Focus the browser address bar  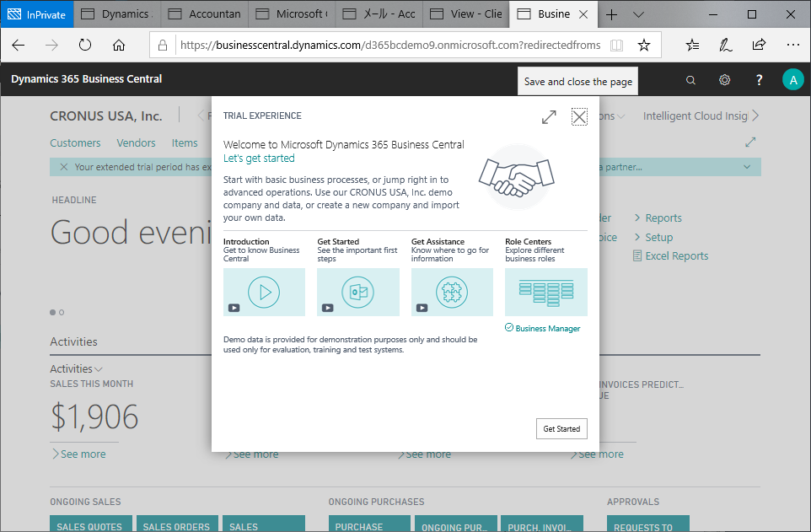click(x=390, y=46)
